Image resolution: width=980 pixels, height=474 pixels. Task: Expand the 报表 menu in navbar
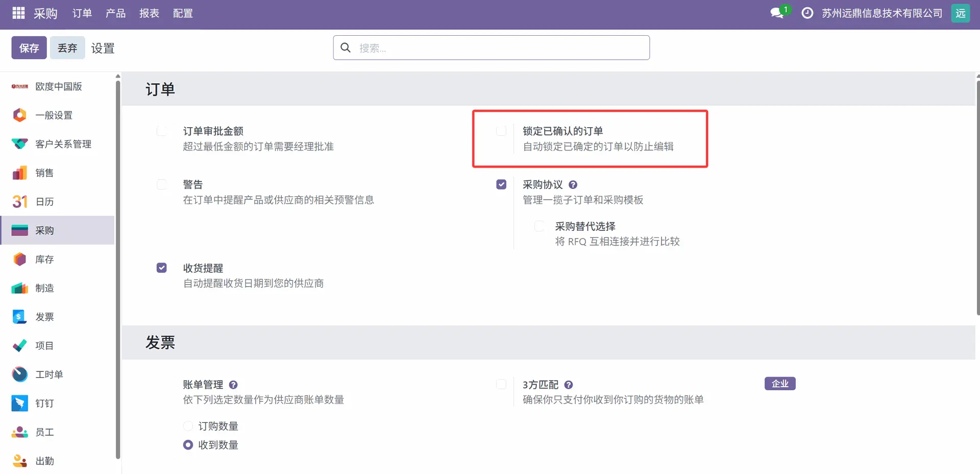tap(149, 13)
